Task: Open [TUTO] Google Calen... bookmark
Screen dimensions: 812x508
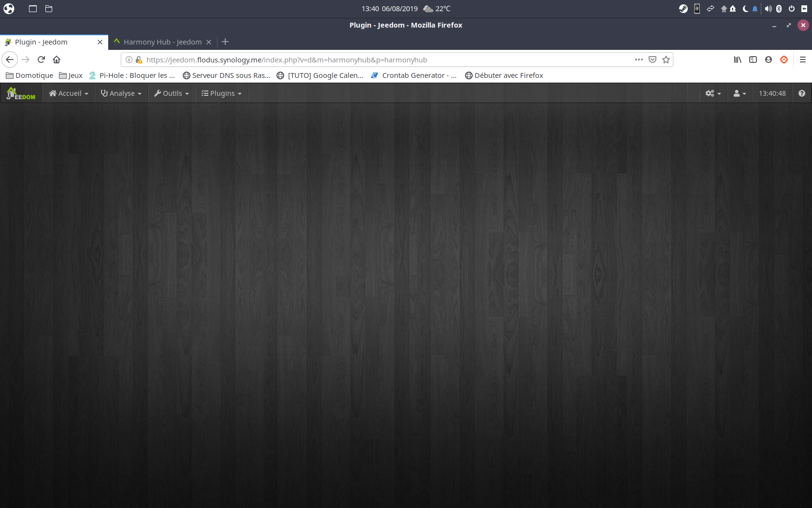Action: pyautogui.click(x=320, y=75)
